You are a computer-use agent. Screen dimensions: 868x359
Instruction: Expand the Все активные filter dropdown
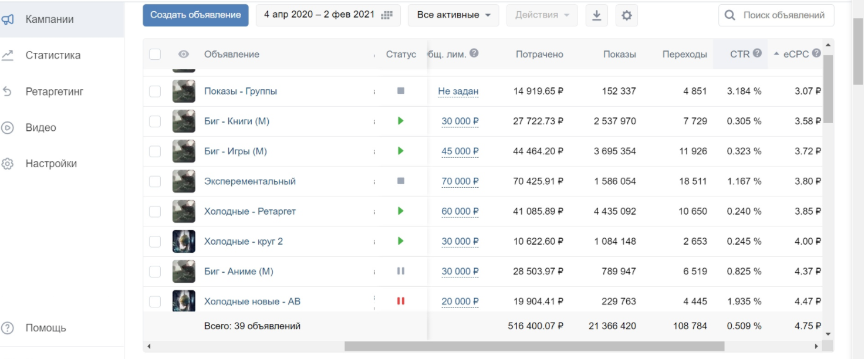pyautogui.click(x=453, y=15)
